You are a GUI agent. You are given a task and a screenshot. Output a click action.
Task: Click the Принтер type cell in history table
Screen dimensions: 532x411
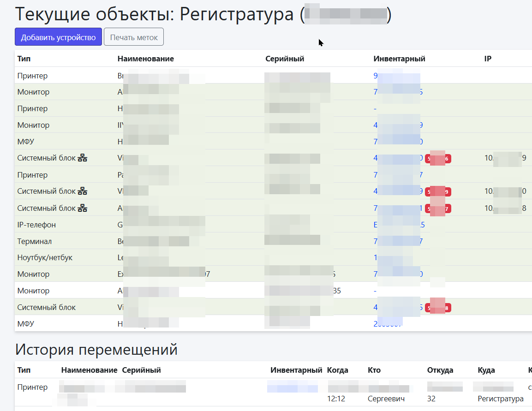(x=33, y=387)
